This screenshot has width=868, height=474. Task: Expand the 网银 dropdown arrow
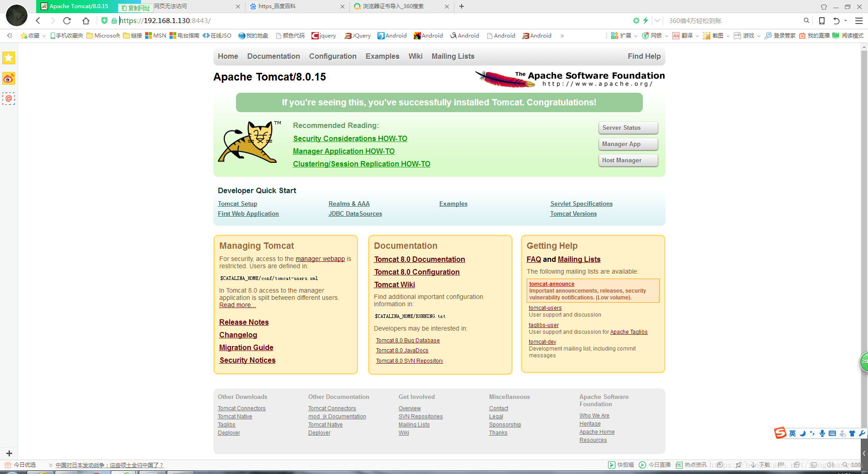pos(666,36)
